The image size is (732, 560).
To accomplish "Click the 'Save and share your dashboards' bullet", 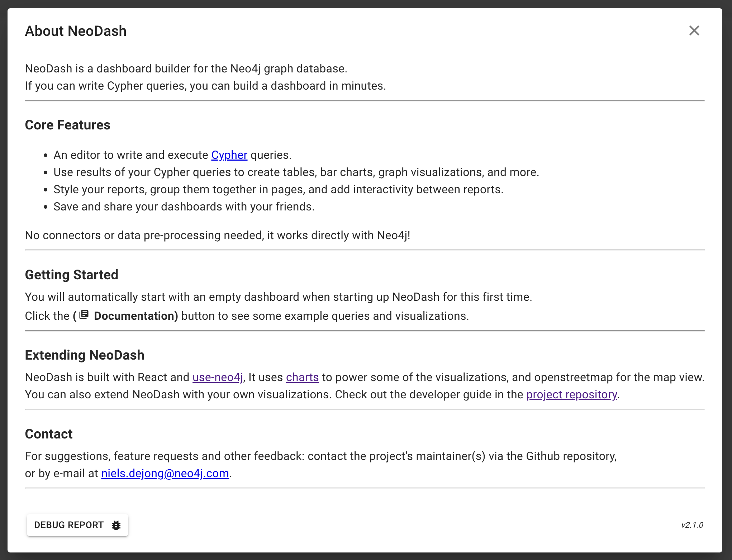I will pos(184,207).
